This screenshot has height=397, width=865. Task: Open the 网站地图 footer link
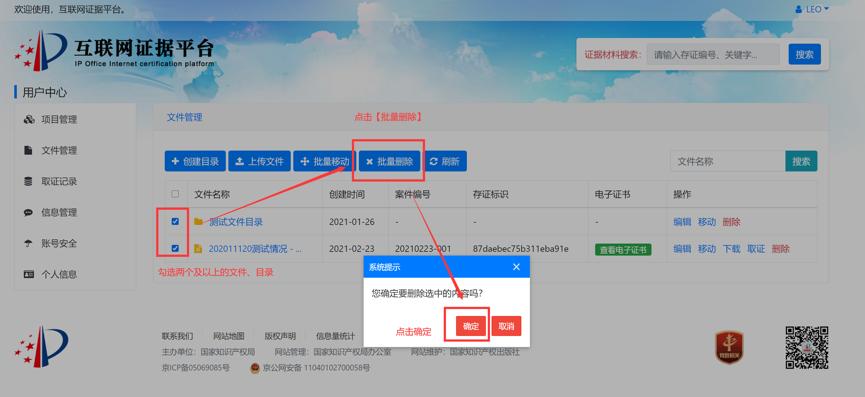229,336
